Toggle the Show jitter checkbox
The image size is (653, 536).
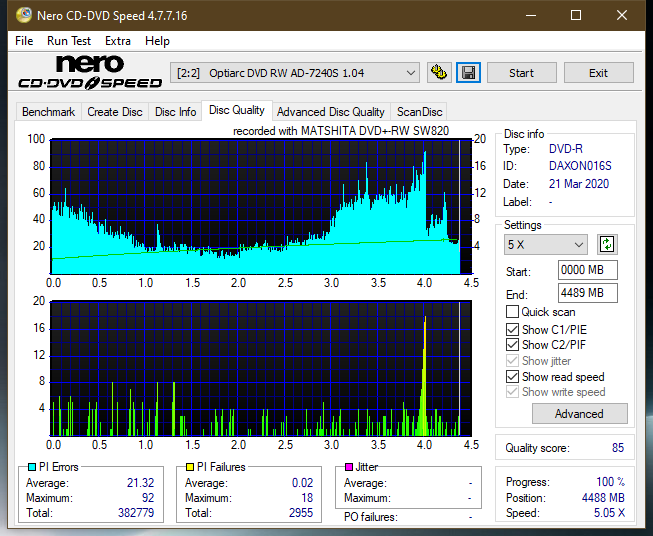click(512, 361)
